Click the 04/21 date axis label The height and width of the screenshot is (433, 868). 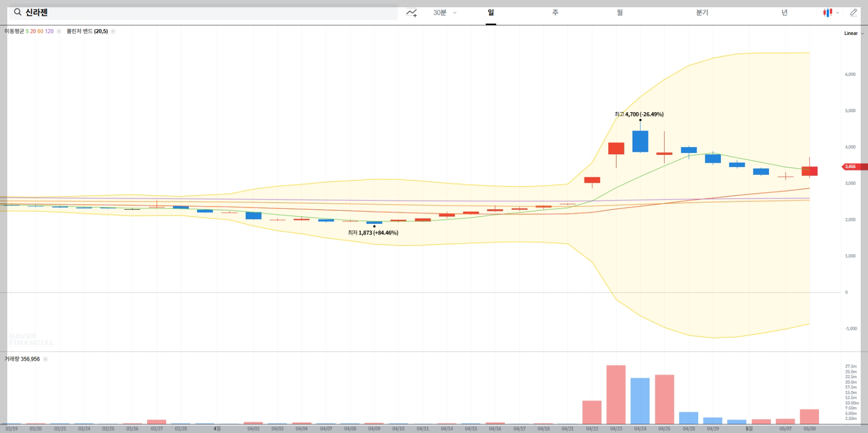tap(568, 429)
